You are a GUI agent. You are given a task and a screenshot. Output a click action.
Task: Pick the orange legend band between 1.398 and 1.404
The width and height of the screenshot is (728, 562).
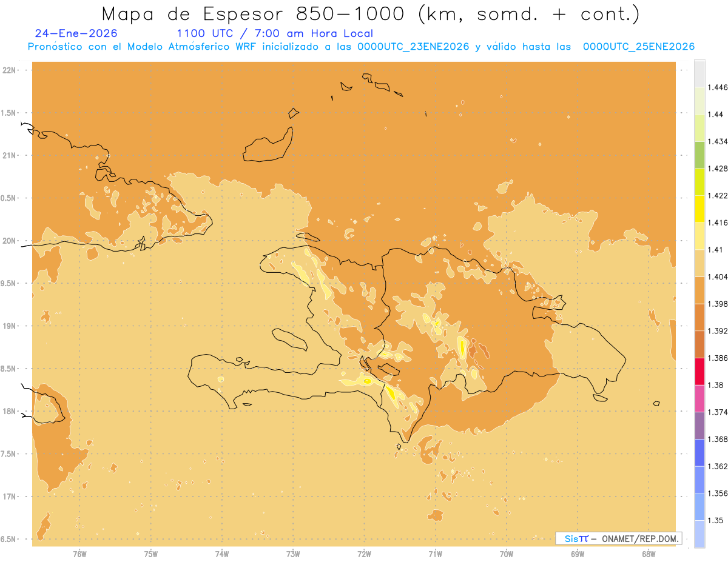click(x=699, y=290)
